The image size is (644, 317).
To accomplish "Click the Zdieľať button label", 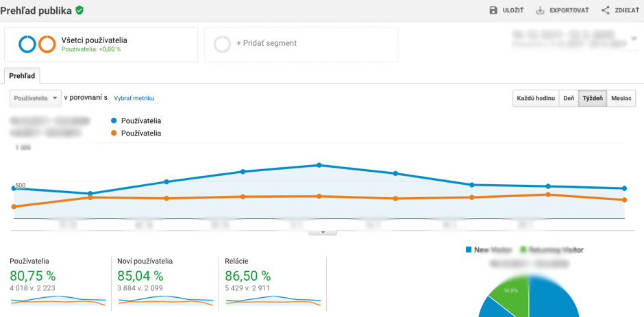I will coord(627,11).
